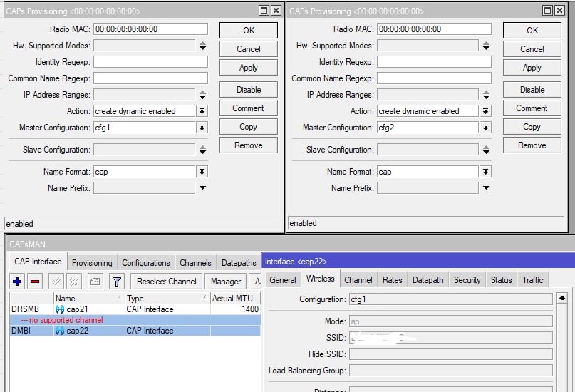The height and width of the screenshot is (392, 575).
Task: Focus Identity Regexp field in left provisioning window
Action: tap(150, 62)
